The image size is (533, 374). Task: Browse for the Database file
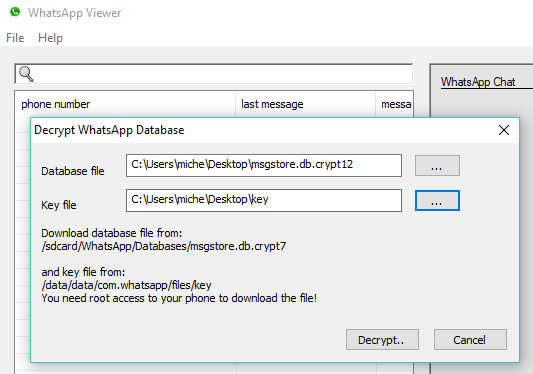(437, 166)
